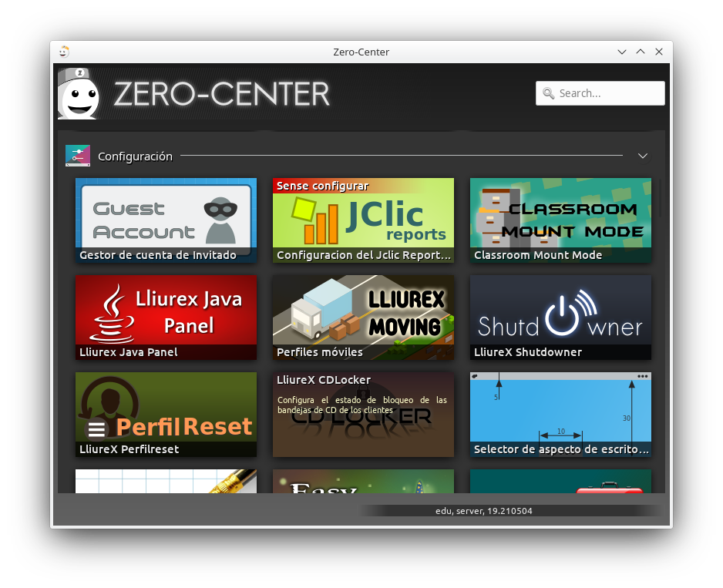This screenshot has width=723, height=588.
Task: Launch JClic Reports configuration tile
Action: [363, 220]
